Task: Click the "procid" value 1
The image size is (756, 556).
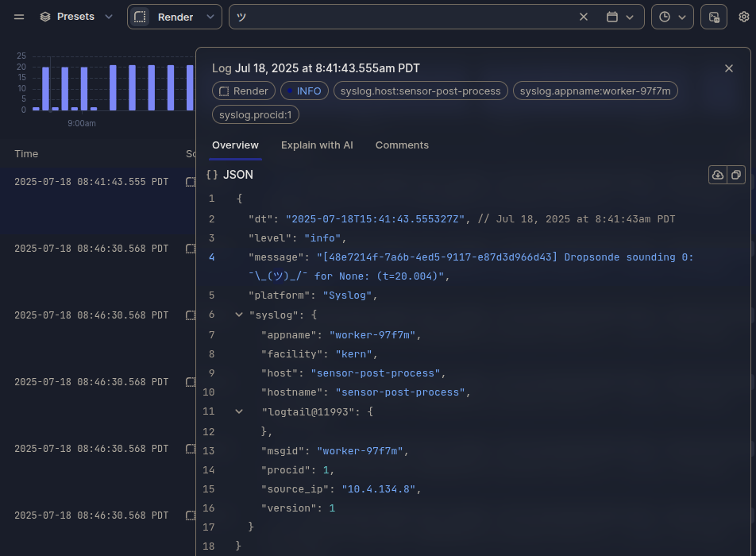Action: (326, 470)
